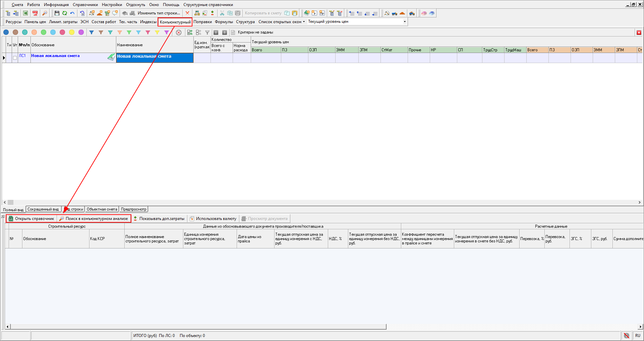Select the yellow color circle marker
The image size is (644, 341).
point(72,32)
